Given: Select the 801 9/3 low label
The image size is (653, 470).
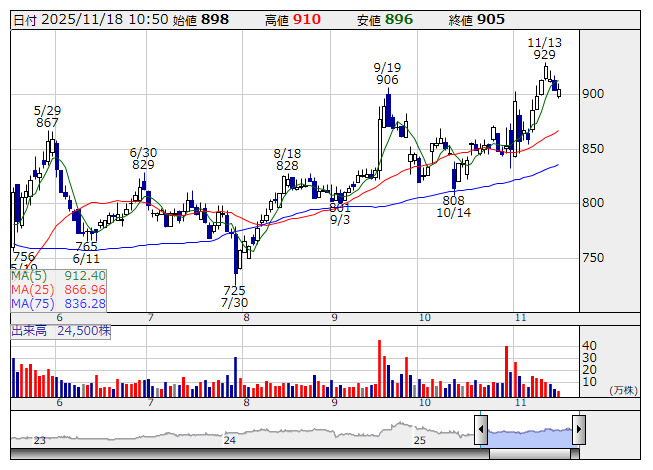Looking at the screenshot, I should coord(340,214).
